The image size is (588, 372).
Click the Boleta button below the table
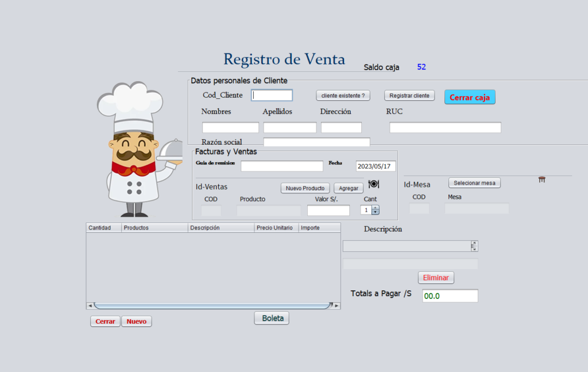point(271,317)
